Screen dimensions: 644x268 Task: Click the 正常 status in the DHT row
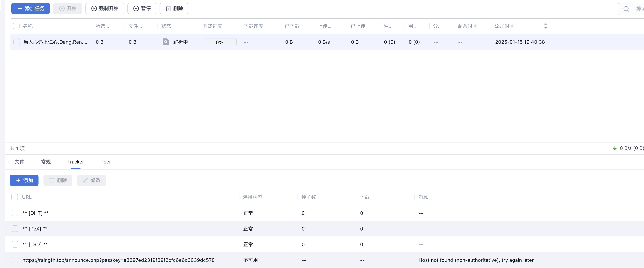point(248,213)
